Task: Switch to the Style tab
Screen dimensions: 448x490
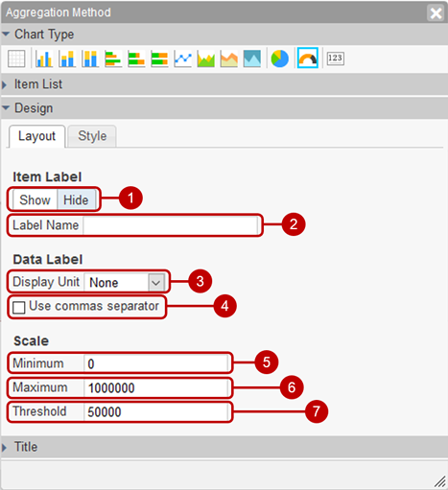Action: point(92,136)
